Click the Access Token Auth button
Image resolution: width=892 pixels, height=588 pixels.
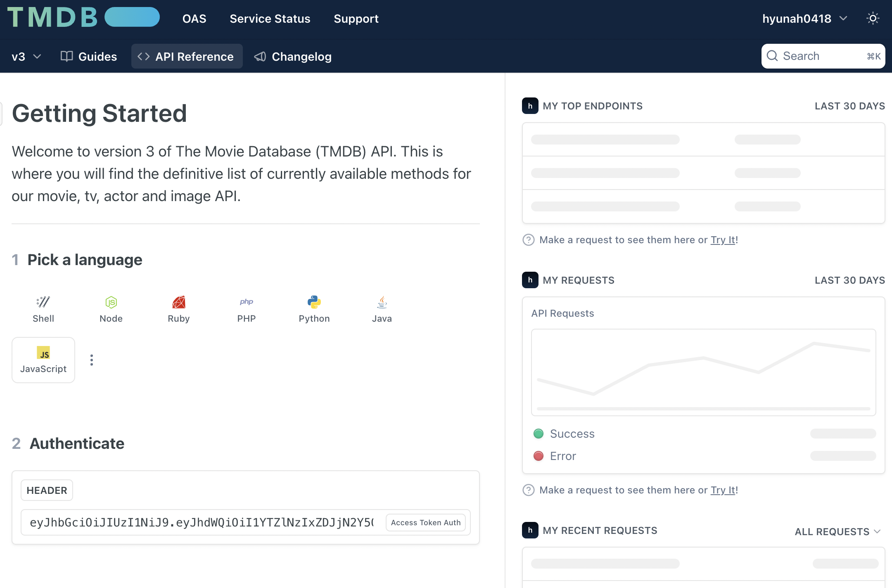click(x=425, y=522)
